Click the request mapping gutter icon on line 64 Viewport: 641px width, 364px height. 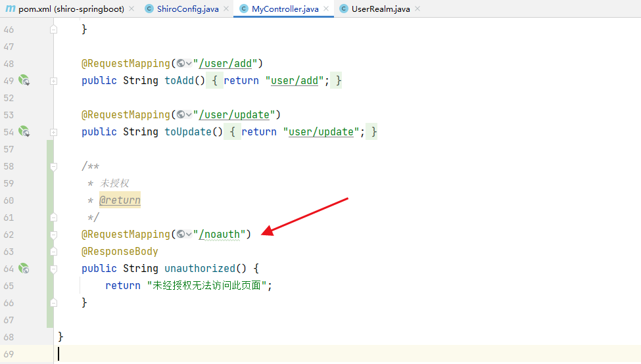[24, 269]
